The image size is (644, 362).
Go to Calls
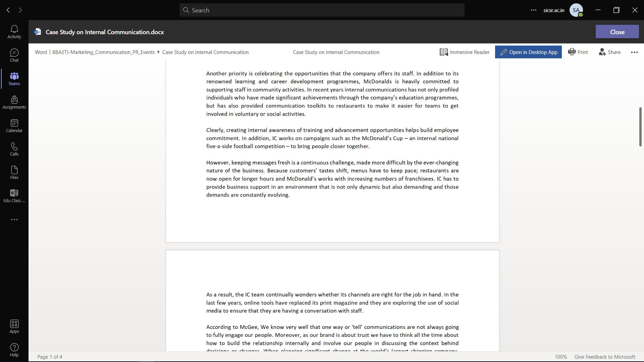[14, 148]
